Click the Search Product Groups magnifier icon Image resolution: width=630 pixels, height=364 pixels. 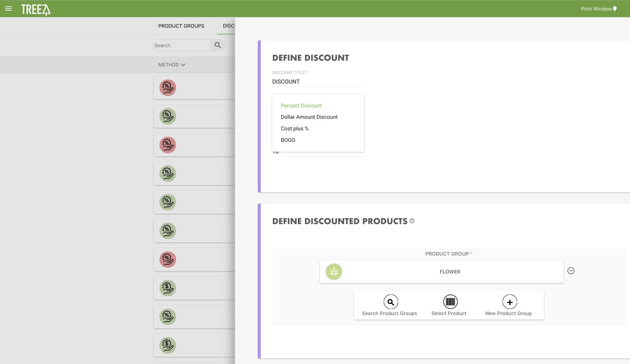(x=390, y=302)
